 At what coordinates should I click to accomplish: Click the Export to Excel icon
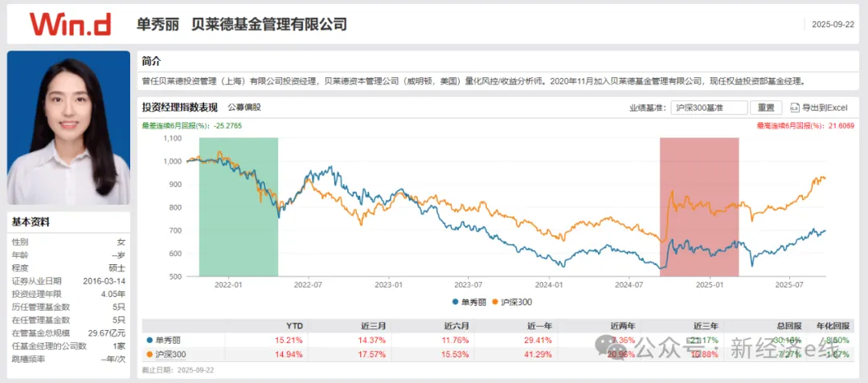(x=793, y=108)
